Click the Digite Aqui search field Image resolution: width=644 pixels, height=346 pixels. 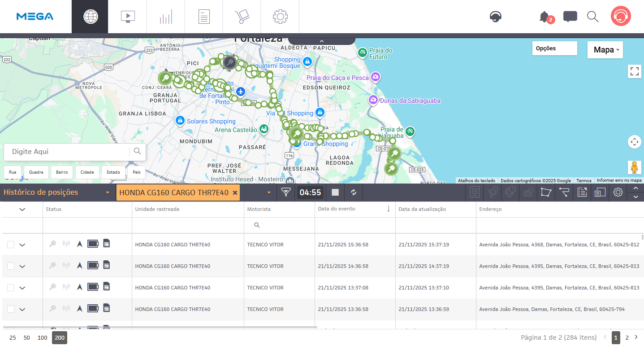(x=67, y=152)
